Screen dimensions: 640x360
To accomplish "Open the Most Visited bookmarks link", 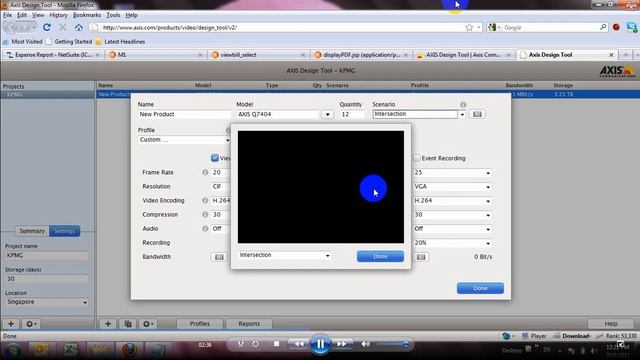I will click(22, 42).
